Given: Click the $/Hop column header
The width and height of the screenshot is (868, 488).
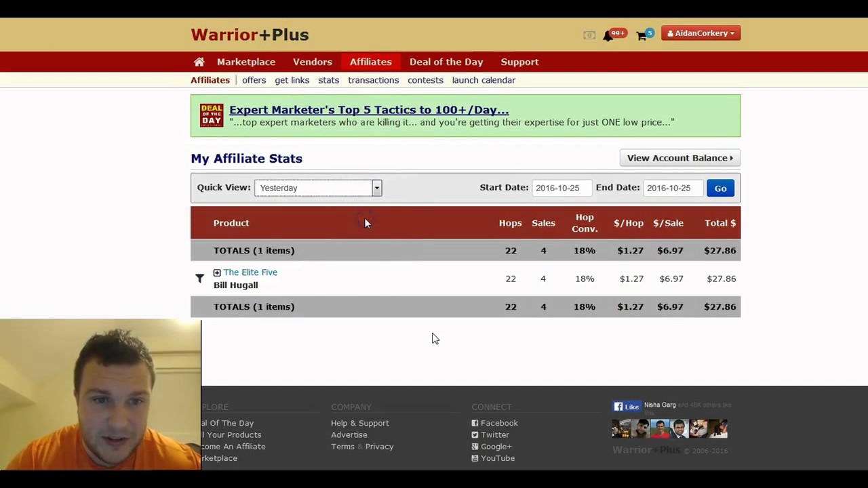Looking at the screenshot, I should 629,223.
